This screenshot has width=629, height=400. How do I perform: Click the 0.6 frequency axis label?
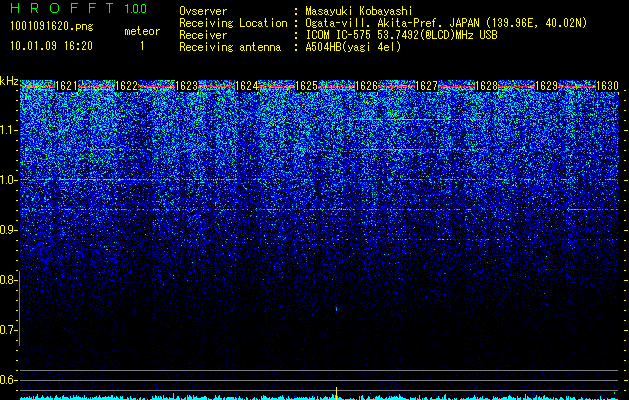point(7,380)
